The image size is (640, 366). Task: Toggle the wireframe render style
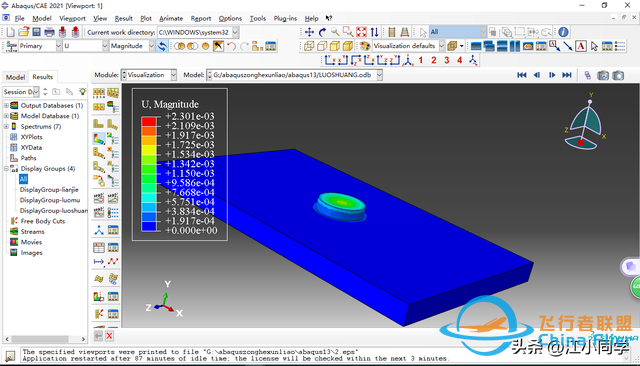coord(309,46)
